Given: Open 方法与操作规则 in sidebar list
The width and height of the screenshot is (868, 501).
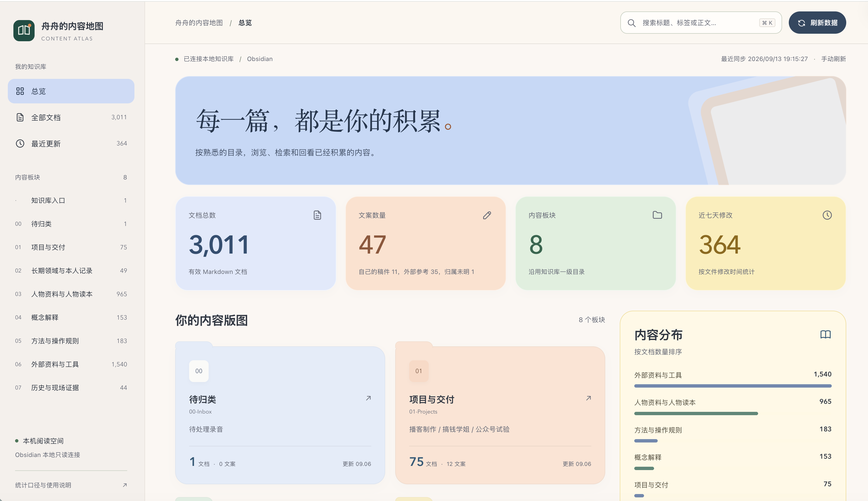Looking at the screenshot, I should pyautogui.click(x=71, y=341).
